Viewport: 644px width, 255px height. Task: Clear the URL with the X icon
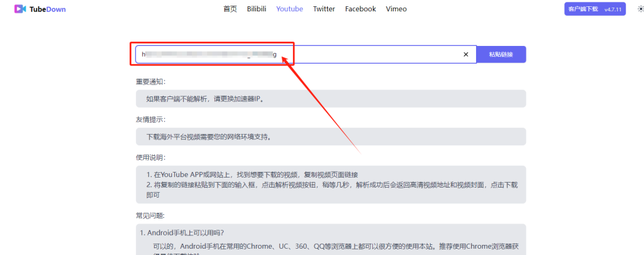click(x=466, y=54)
